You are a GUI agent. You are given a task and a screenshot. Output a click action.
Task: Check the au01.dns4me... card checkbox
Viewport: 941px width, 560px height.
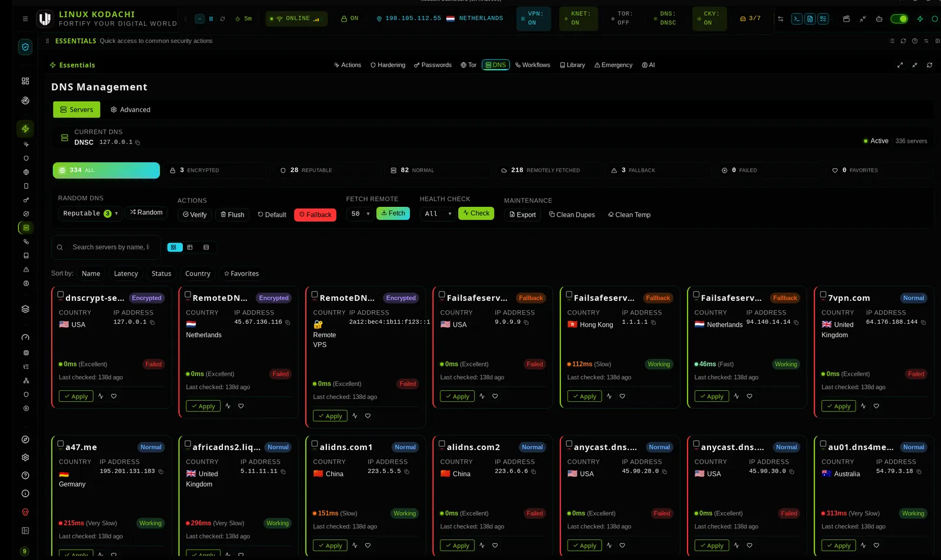(823, 444)
